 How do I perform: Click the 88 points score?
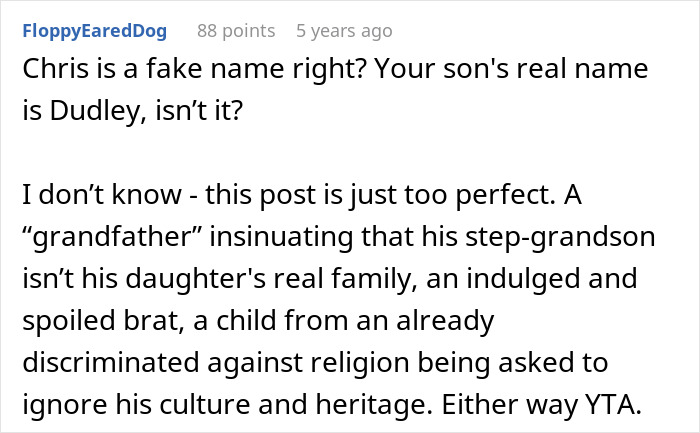coord(236,31)
